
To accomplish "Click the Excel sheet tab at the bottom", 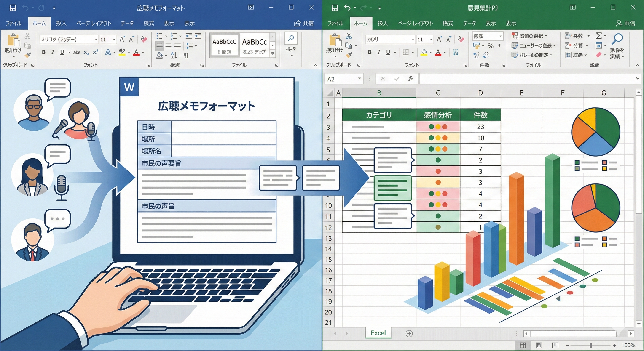I will [378, 333].
